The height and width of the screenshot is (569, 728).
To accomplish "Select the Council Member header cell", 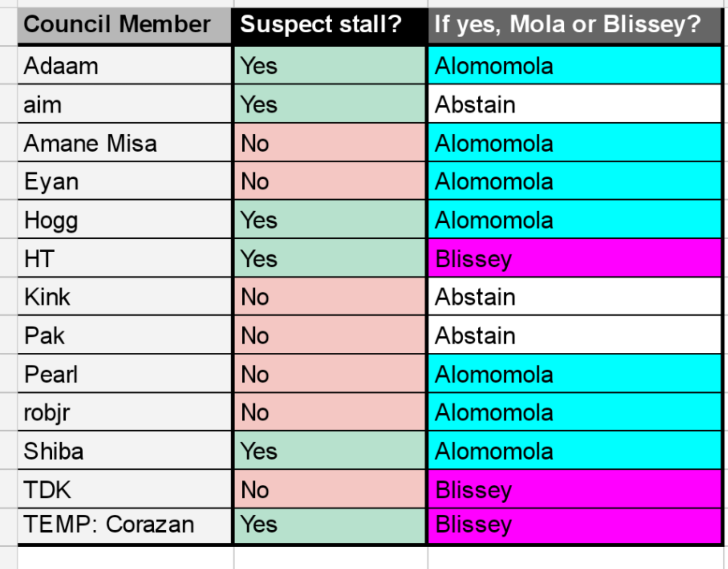I will [x=124, y=26].
